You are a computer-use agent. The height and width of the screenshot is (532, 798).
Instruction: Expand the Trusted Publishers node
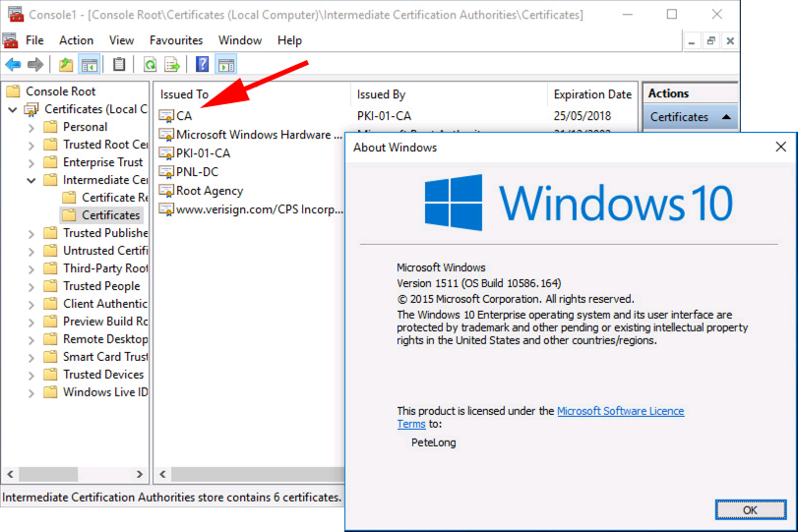click(31, 233)
